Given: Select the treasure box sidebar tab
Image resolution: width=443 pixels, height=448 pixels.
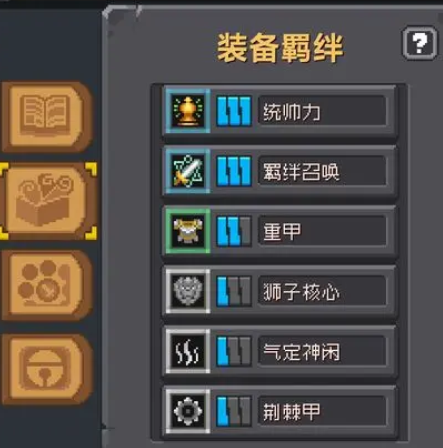Looking at the screenshot, I should pos(48,201).
